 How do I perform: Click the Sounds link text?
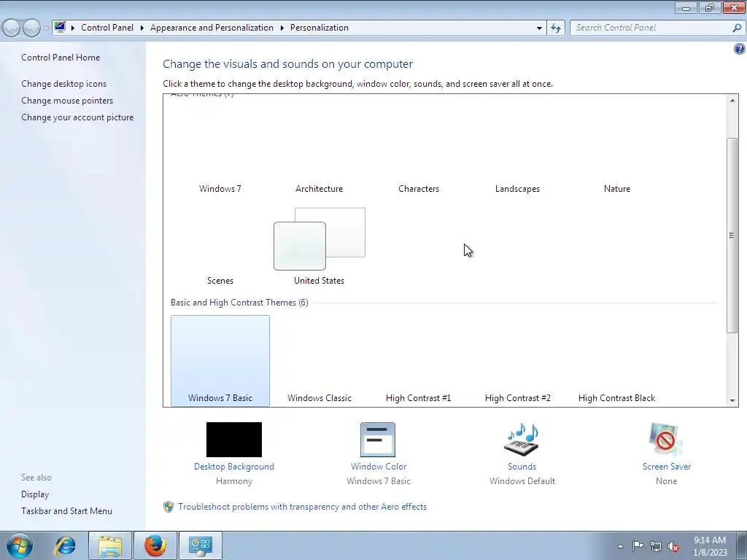pyautogui.click(x=522, y=467)
